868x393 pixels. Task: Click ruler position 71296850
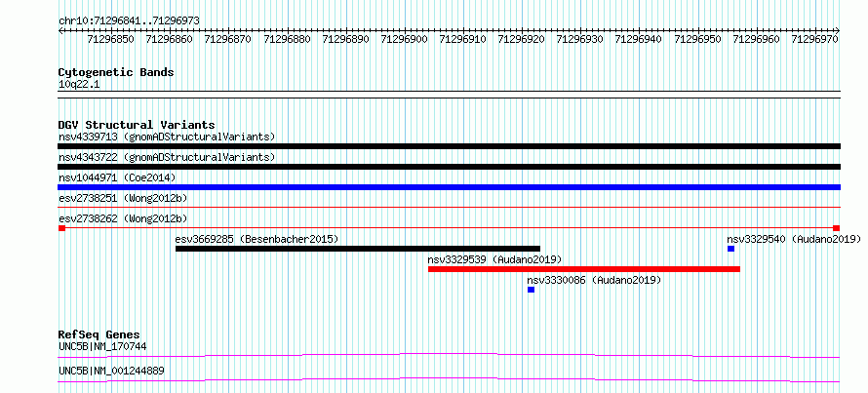(111, 39)
